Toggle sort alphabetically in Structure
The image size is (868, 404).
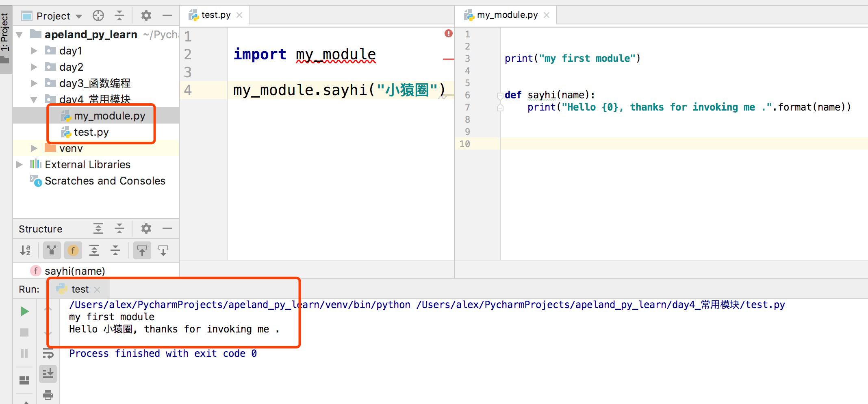pos(25,250)
